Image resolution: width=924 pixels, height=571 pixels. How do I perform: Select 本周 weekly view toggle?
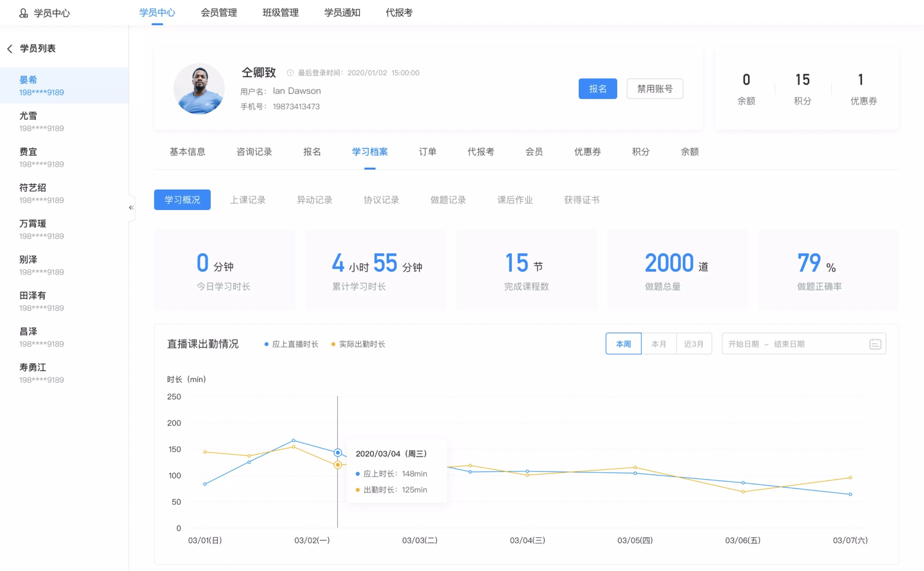coord(622,344)
